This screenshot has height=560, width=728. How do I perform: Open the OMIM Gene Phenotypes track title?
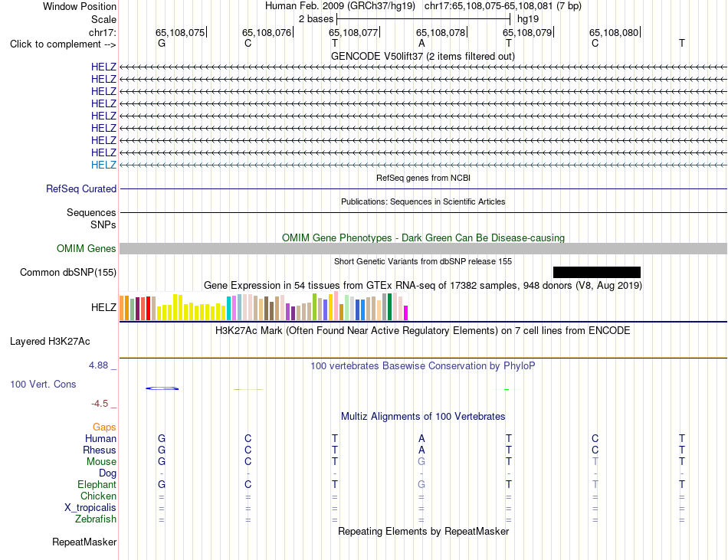(x=423, y=237)
